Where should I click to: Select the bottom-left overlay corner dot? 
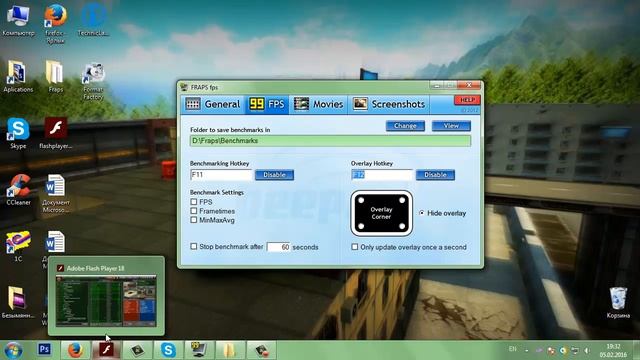361,226
